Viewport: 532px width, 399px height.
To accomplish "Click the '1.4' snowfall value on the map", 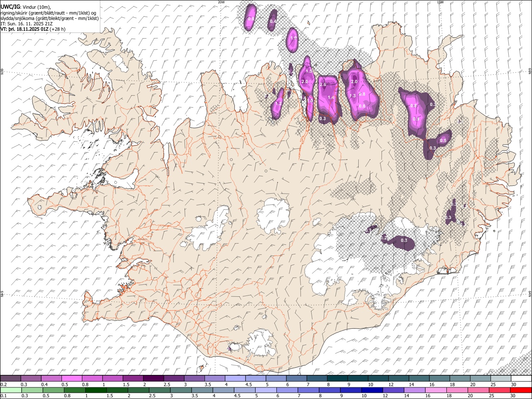I will 331,97.
